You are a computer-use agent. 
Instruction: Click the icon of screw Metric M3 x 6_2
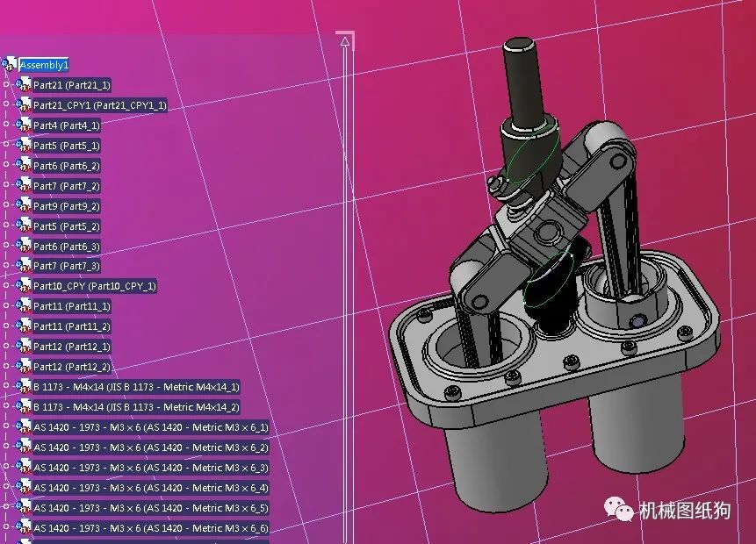tap(23, 447)
